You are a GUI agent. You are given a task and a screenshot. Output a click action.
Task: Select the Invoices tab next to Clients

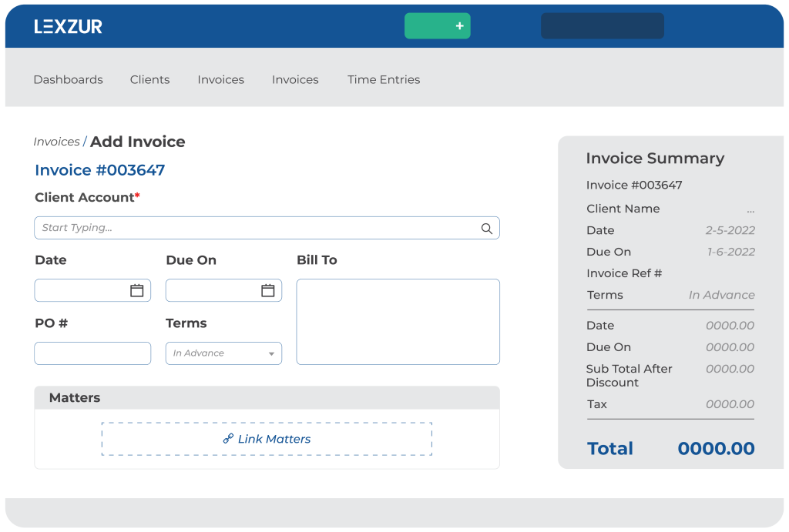(220, 79)
